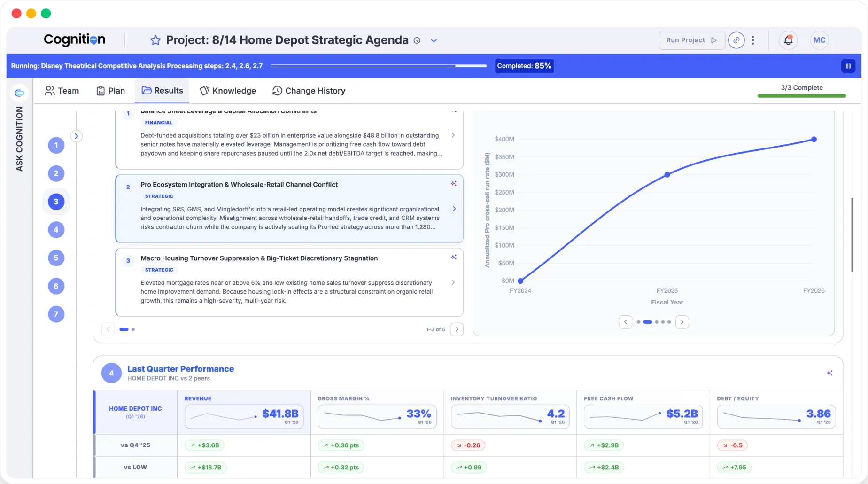Image resolution: width=868 pixels, height=484 pixels.
Task: Pause the running Disney analysis task
Action: (x=848, y=66)
